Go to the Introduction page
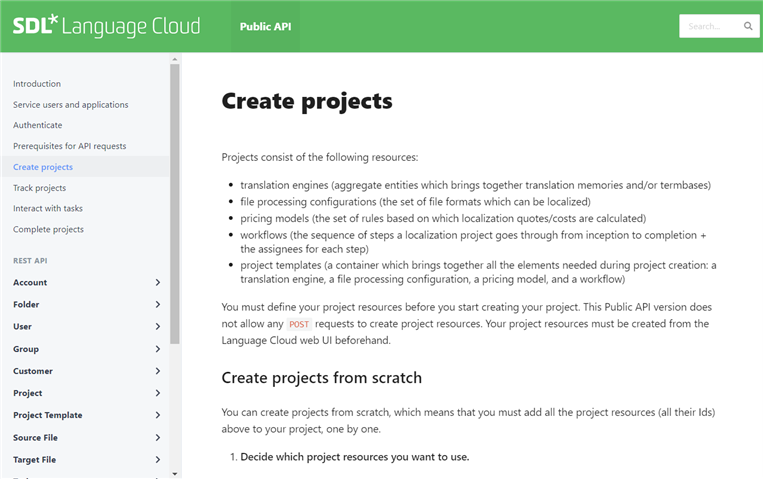 [x=37, y=84]
